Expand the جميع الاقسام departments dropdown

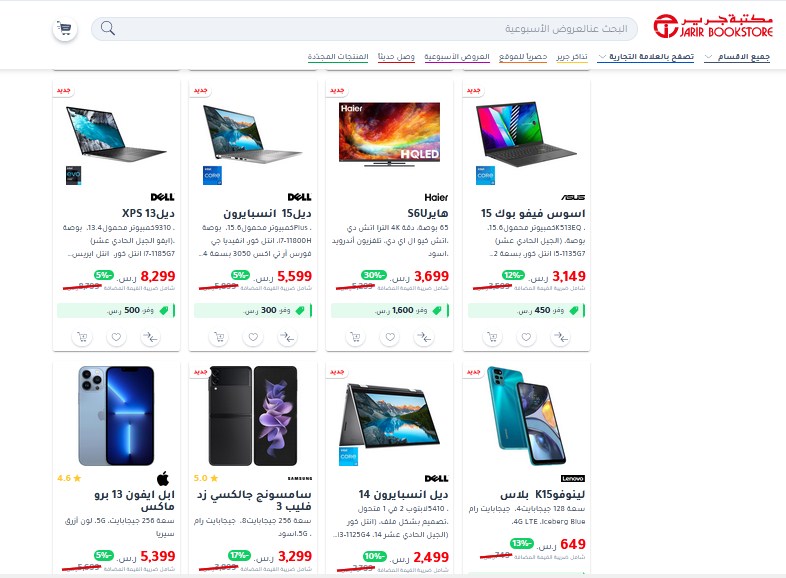coord(737,57)
